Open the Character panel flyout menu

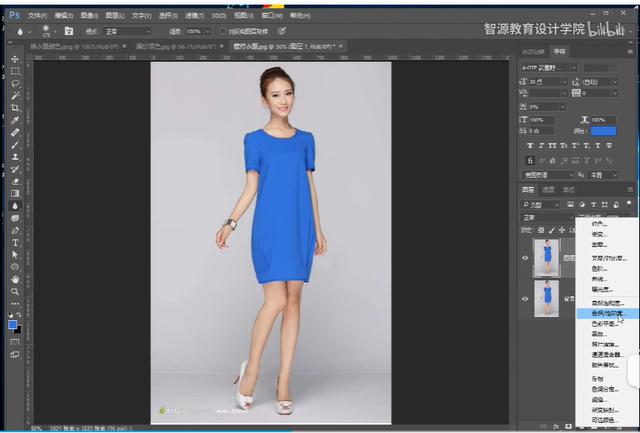pos(629,52)
